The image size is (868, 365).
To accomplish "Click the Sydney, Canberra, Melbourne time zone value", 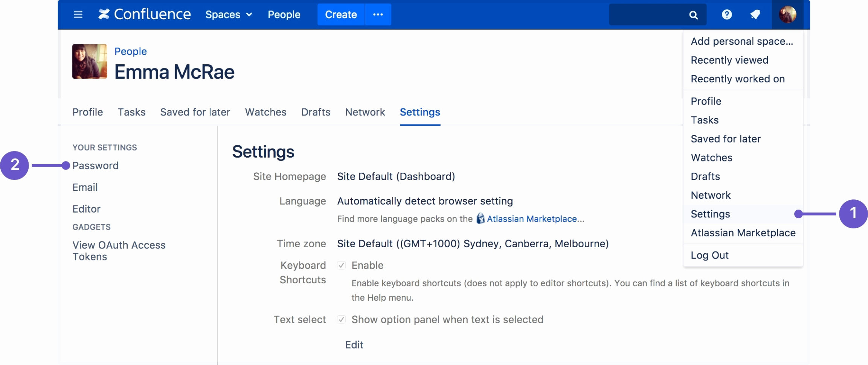I will [473, 243].
